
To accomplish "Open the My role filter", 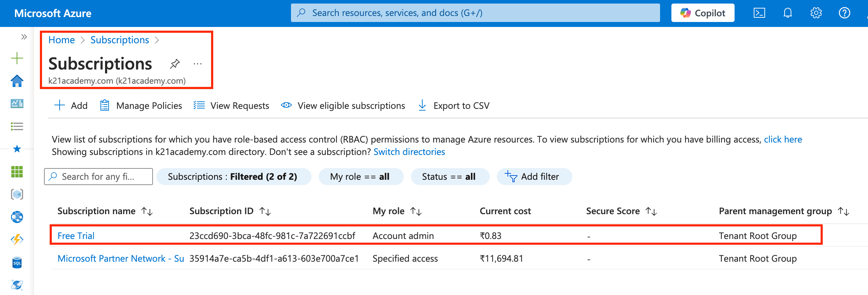I will pos(361,177).
